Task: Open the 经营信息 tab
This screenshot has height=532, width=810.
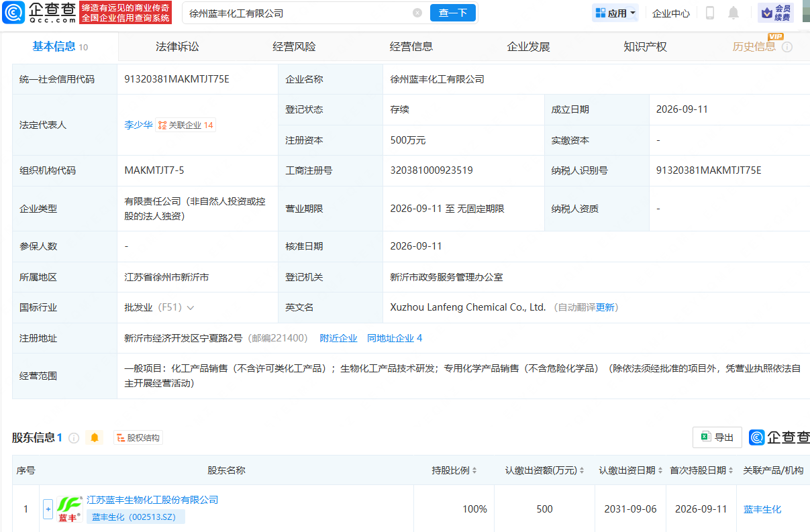Action: (x=411, y=47)
